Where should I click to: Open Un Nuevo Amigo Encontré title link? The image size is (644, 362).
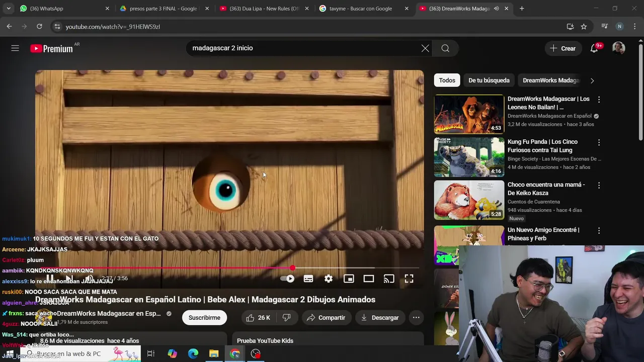[543, 234]
